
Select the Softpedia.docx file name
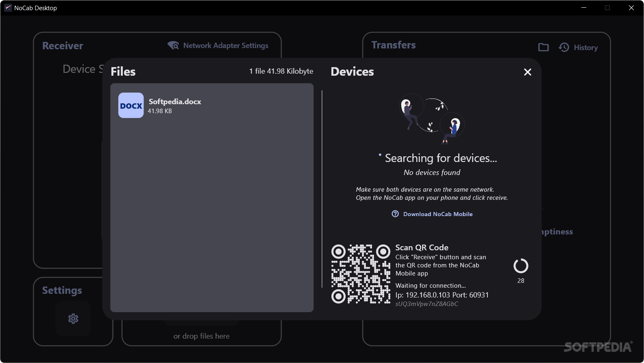coord(175,102)
